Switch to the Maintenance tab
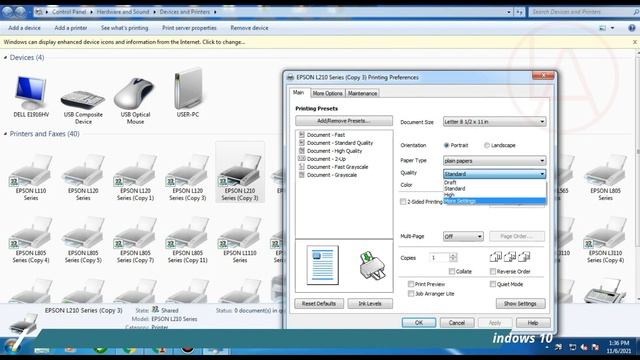Viewport: 640px width, 360px height. coord(362,93)
